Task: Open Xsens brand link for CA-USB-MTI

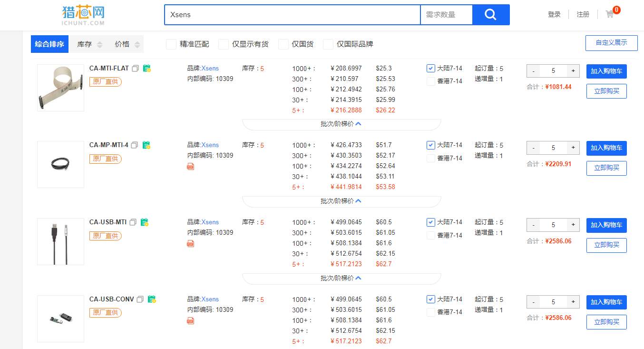Action: 210,222
